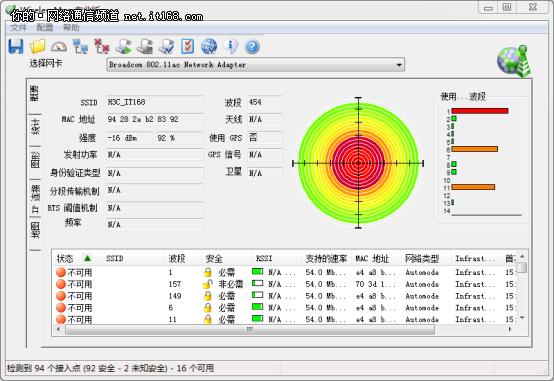Sort list by the RSSI column header

pyautogui.click(x=277, y=258)
